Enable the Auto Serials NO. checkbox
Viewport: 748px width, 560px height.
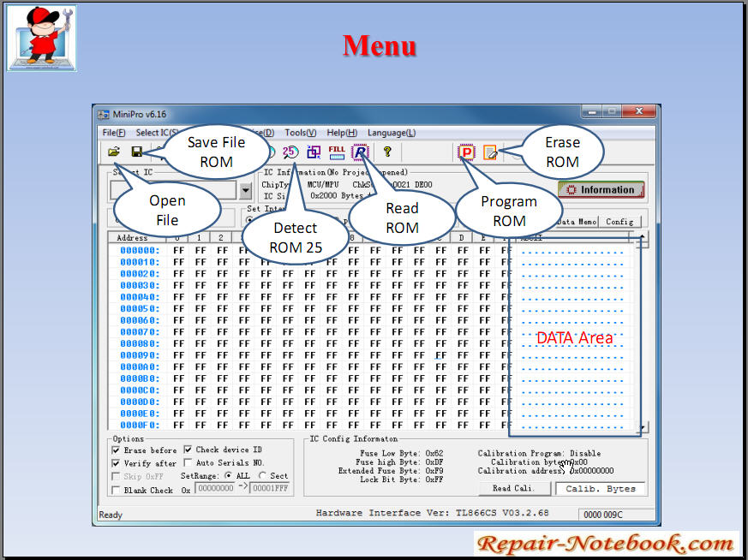188,462
